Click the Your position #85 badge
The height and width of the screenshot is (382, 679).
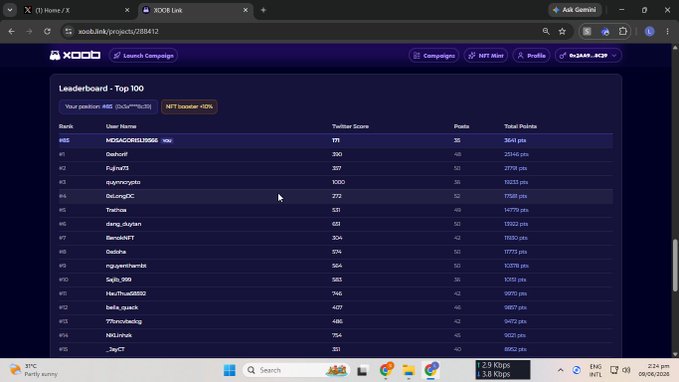point(108,107)
